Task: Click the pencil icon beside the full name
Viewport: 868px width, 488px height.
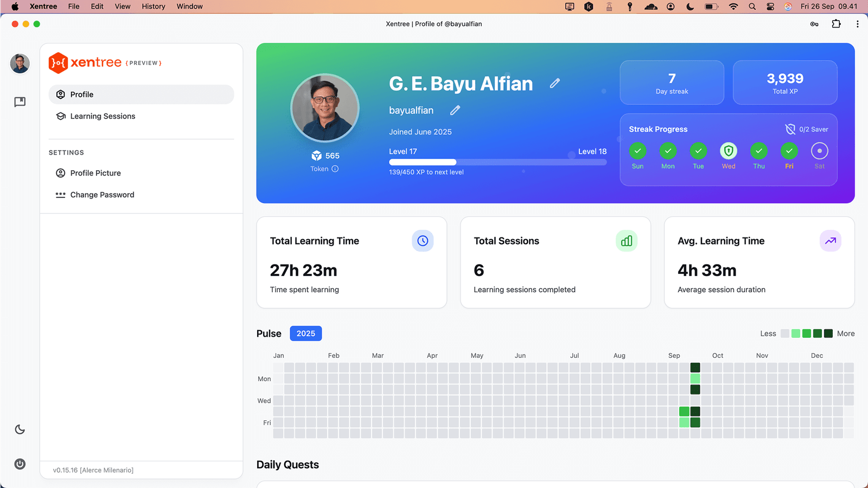Action: click(554, 84)
